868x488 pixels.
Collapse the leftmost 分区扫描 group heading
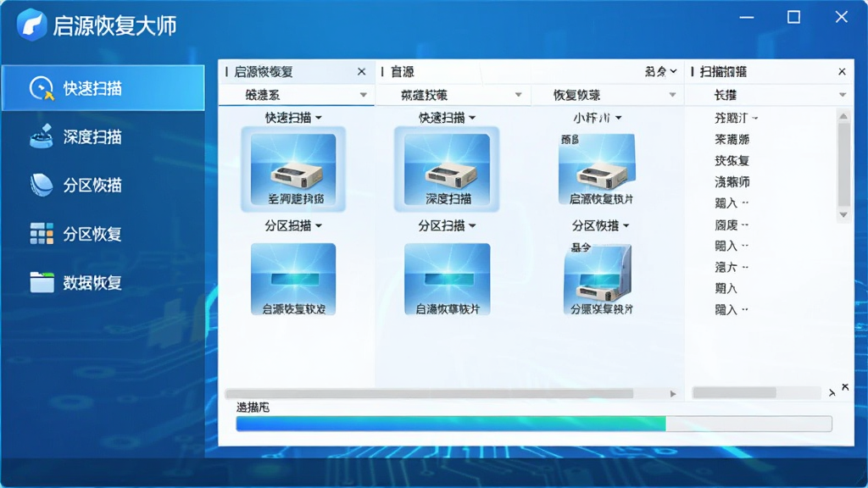[x=293, y=225]
